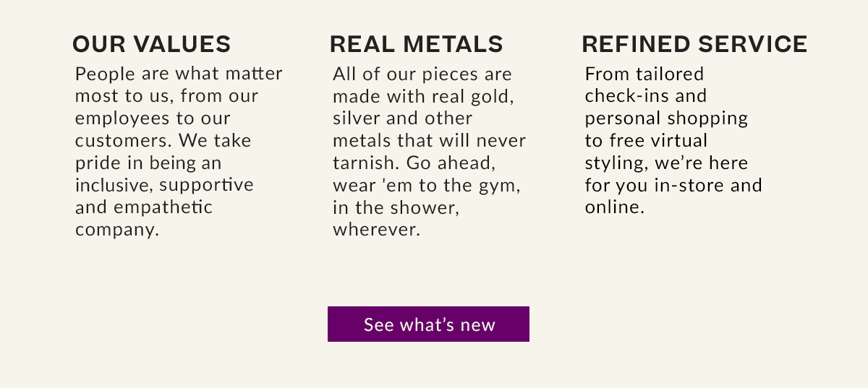This screenshot has height=388, width=868.
Task: Click the "personal shopping" line
Action: click(x=666, y=118)
